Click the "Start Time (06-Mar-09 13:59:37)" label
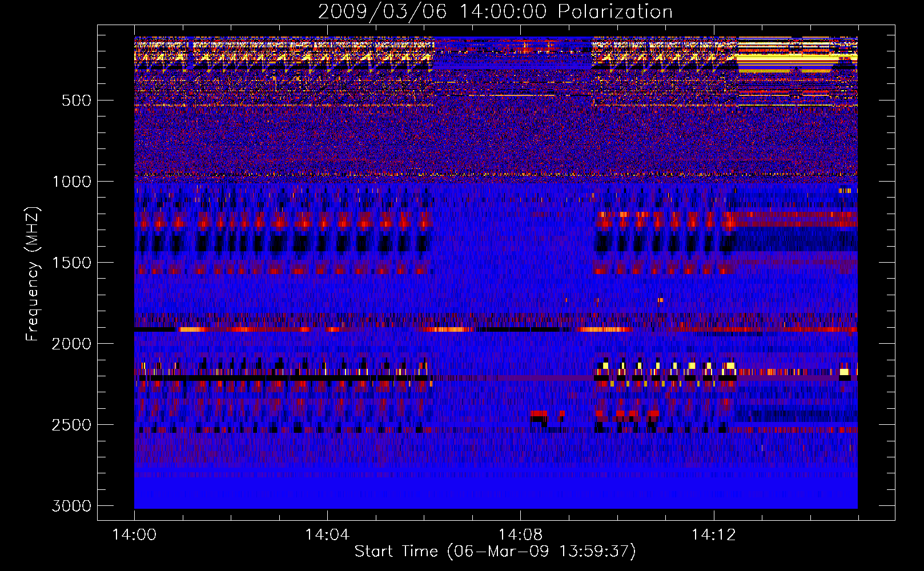This screenshot has height=571, width=924. pyautogui.click(x=495, y=552)
